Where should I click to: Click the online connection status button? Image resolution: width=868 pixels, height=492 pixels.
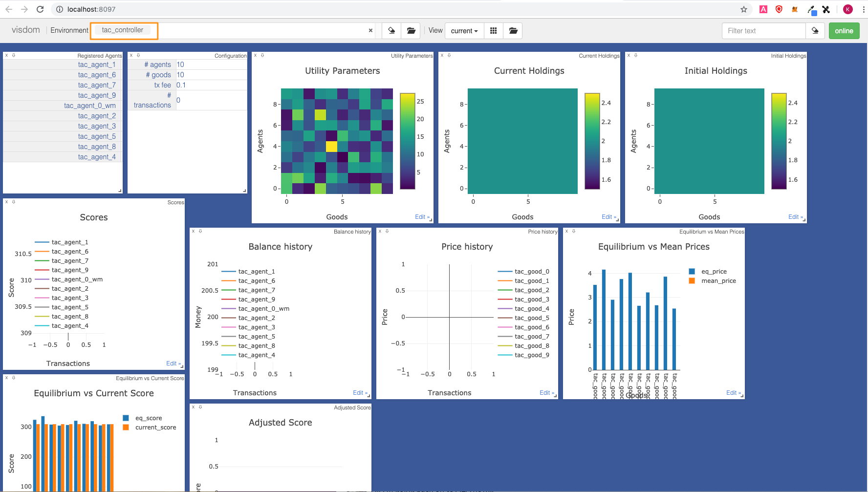coord(844,31)
